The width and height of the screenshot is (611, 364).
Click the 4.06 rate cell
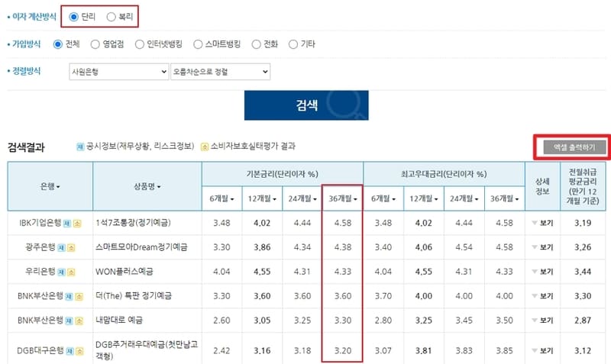pos(424,247)
